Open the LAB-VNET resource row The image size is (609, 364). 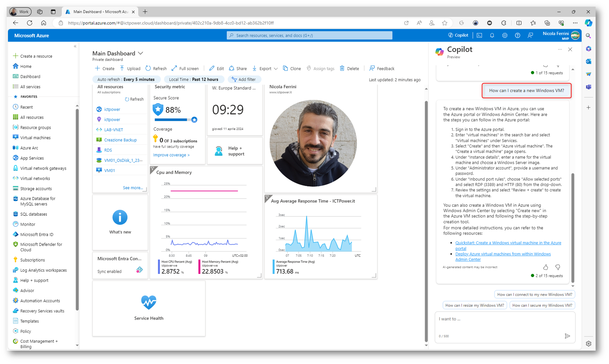tap(120, 130)
